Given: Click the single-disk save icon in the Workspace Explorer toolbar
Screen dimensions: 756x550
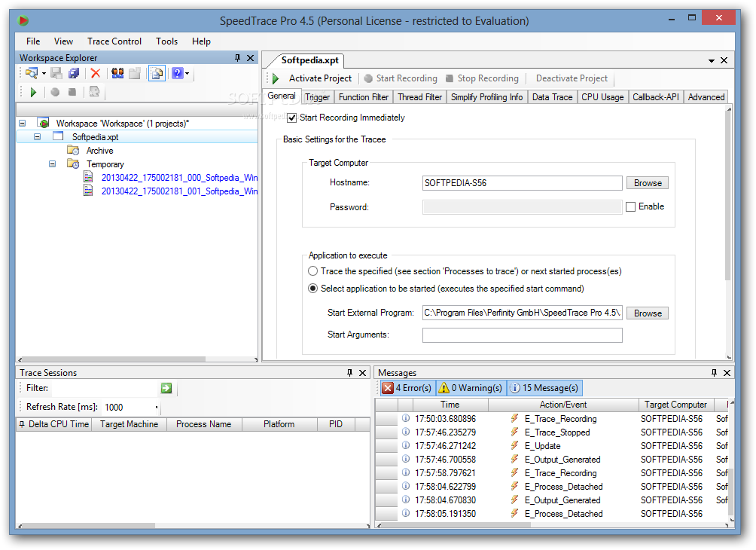Looking at the screenshot, I should click(x=57, y=73).
